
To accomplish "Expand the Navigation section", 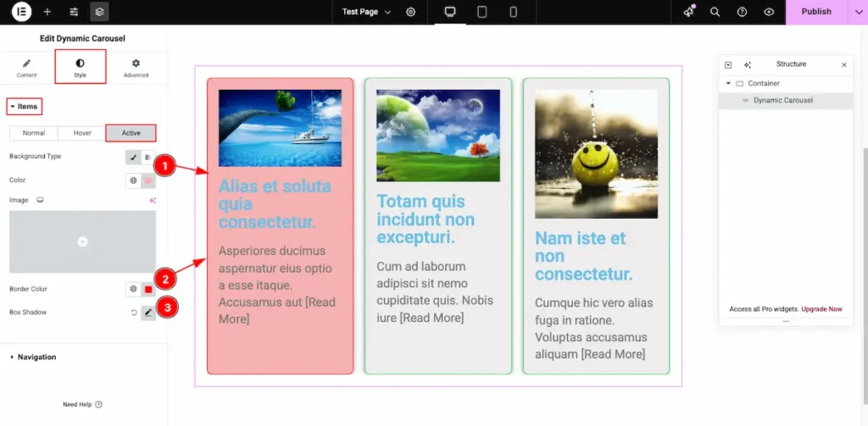I will [36, 357].
